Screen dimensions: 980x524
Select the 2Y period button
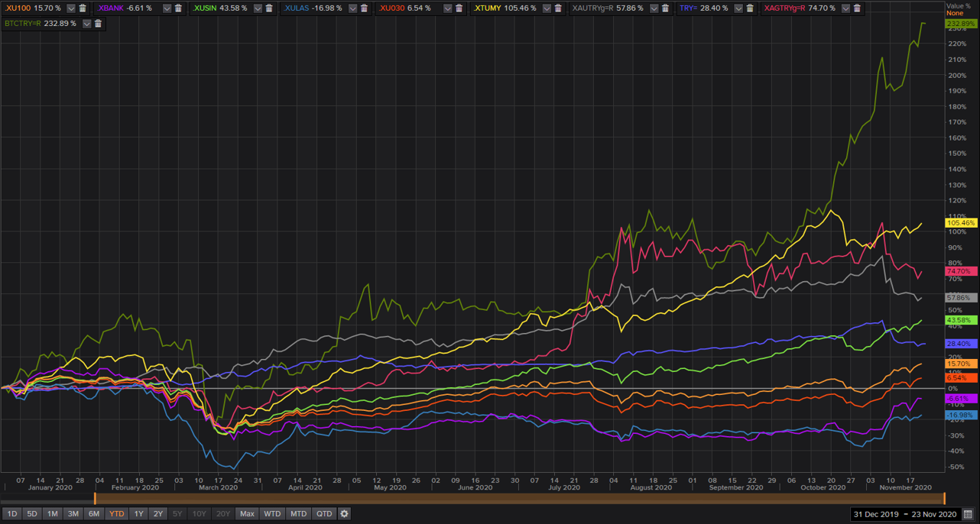coord(157,514)
